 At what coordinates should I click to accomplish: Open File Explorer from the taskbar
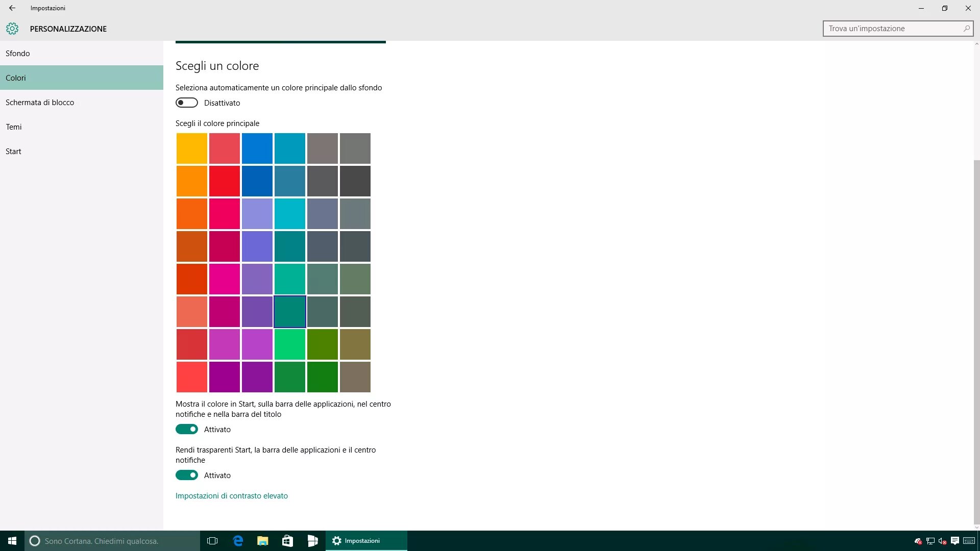click(x=262, y=541)
